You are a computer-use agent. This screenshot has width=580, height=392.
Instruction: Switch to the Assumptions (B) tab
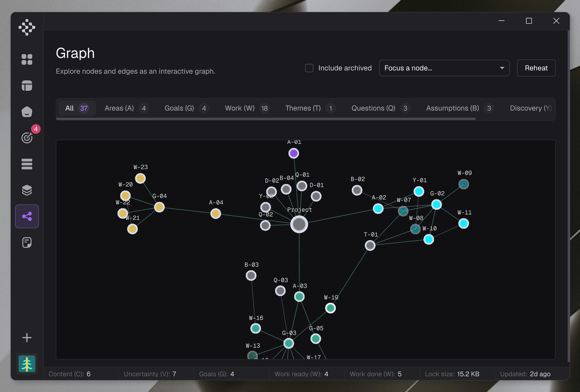[460, 108]
